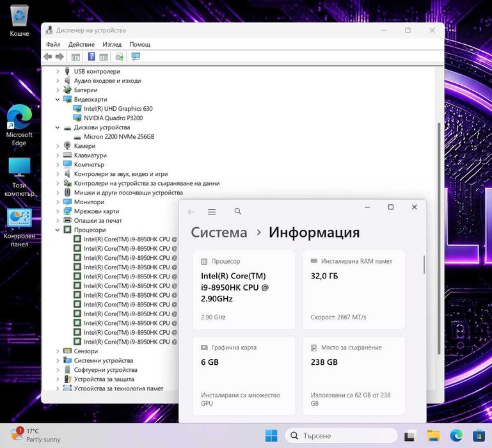The width and height of the screenshot is (492, 448).
Task: Expand the Клавиатури node
Action: point(58,156)
